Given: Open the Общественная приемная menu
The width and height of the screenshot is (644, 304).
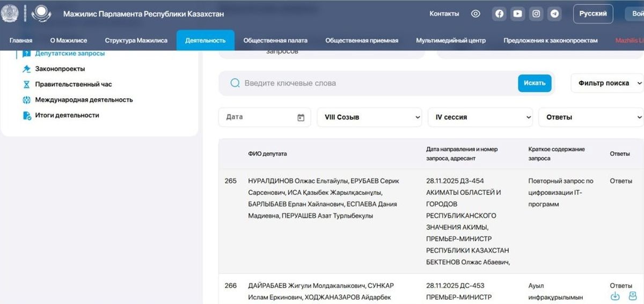Looking at the screenshot, I should coord(362,40).
